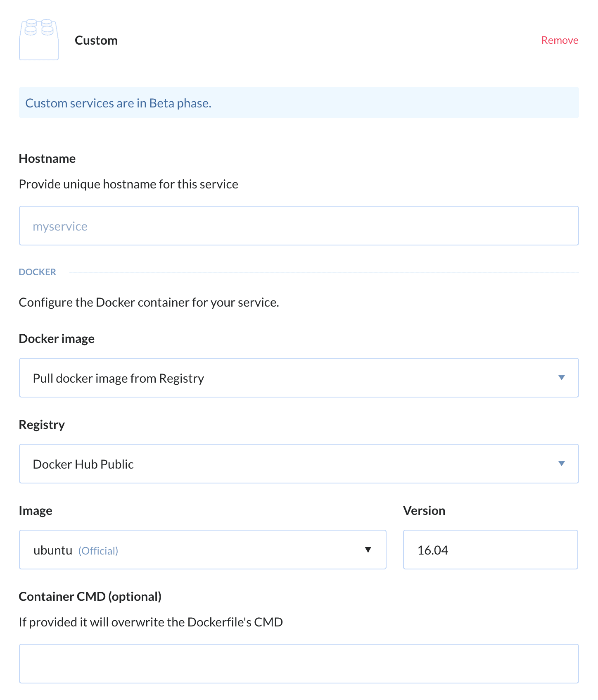Image resolution: width=598 pixels, height=700 pixels.
Task: Click the Version field label
Action: (424, 511)
